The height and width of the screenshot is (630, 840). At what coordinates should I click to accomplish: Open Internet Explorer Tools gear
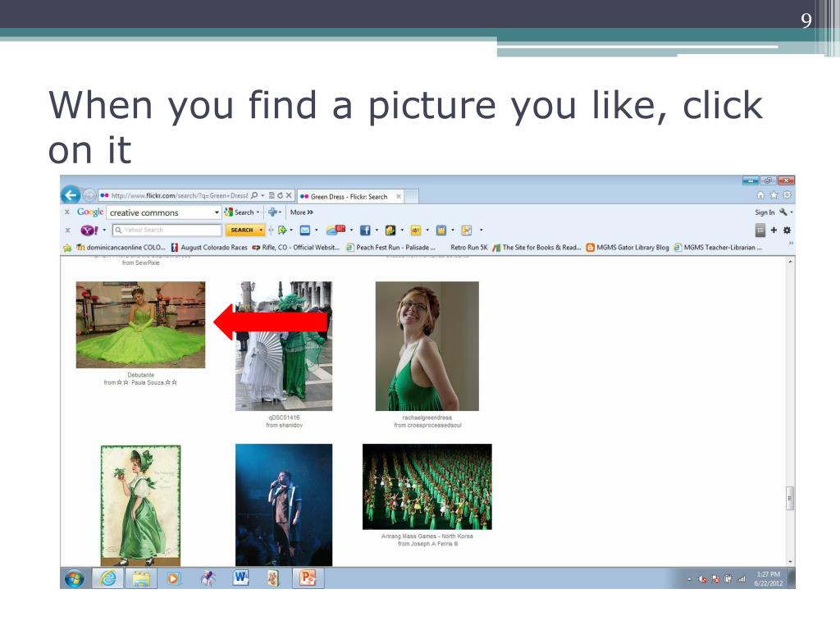(x=787, y=195)
